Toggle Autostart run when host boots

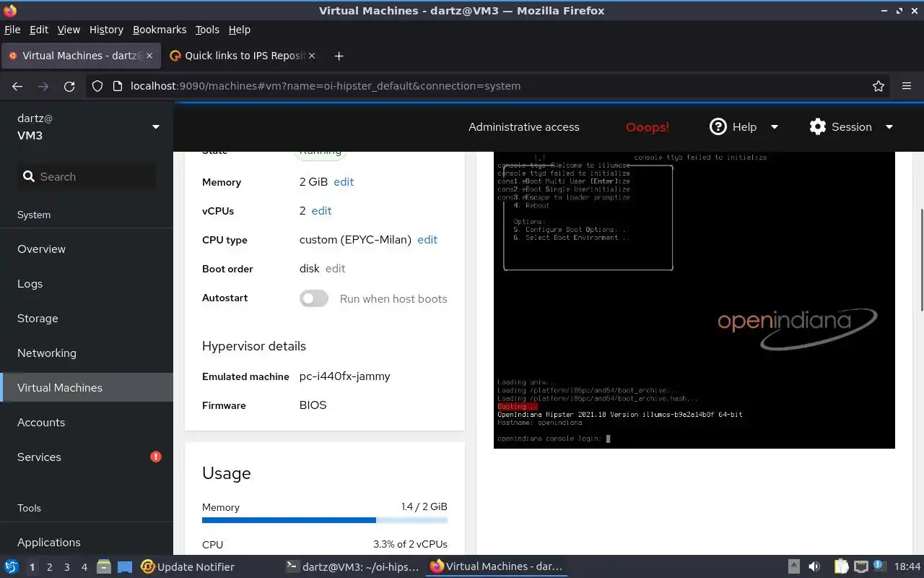(314, 298)
